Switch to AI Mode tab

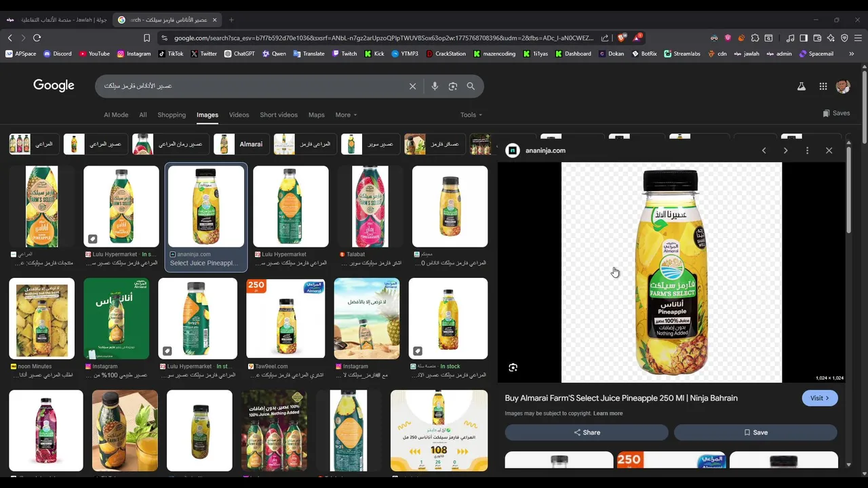pyautogui.click(x=116, y=115)
